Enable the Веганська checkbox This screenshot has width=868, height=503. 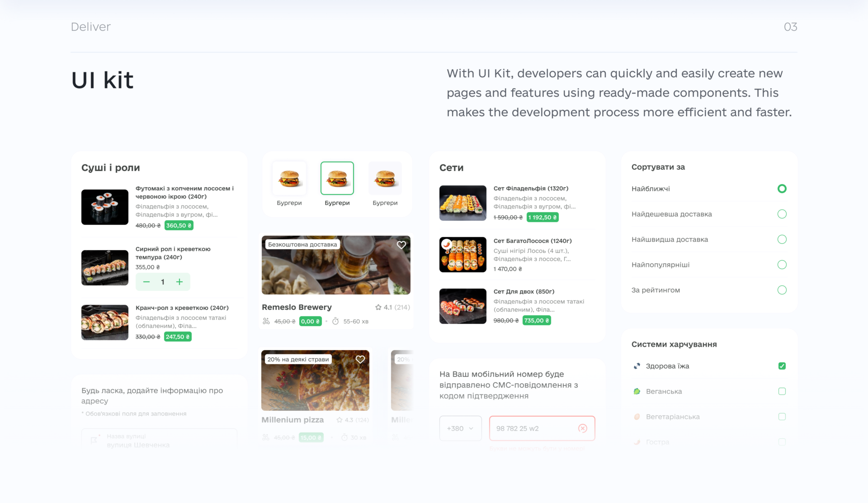782,391
